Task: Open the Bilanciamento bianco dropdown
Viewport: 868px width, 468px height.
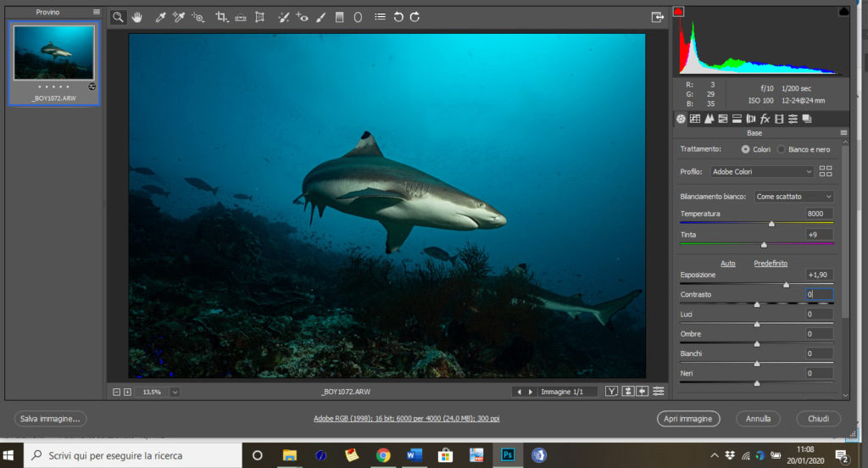Action: point(793,197)
